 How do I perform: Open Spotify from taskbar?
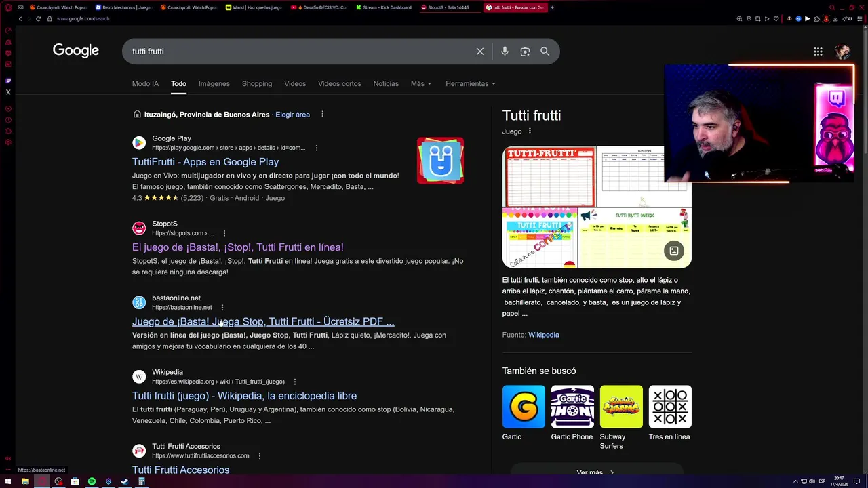92,481
